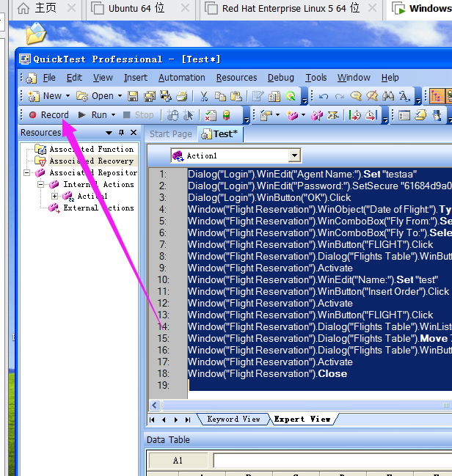Select Associated Recovery tree item
The width and height of the screenshot is (452, 476).
pyautogui.click(x=92, y=161)
